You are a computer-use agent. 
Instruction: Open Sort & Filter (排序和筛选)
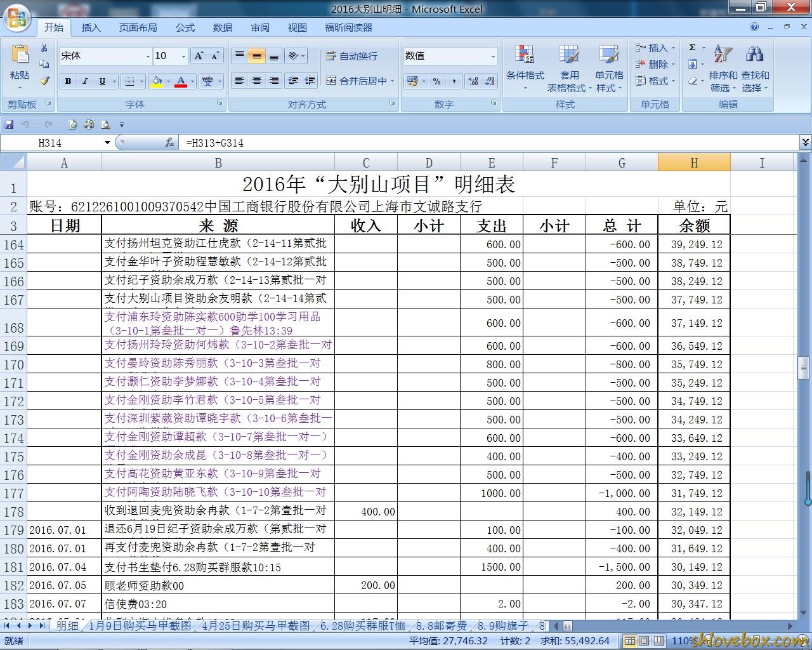tap(723, 69)
